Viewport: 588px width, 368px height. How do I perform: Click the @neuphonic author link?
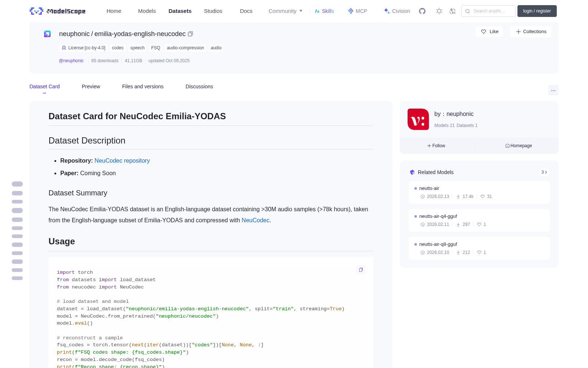(71, 61)
